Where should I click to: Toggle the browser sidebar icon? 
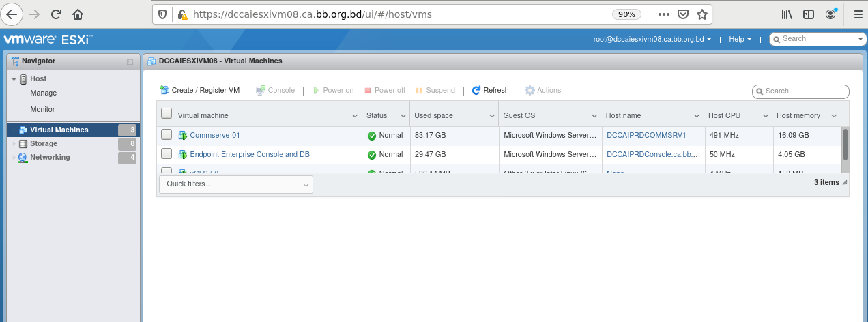point(809,14)
